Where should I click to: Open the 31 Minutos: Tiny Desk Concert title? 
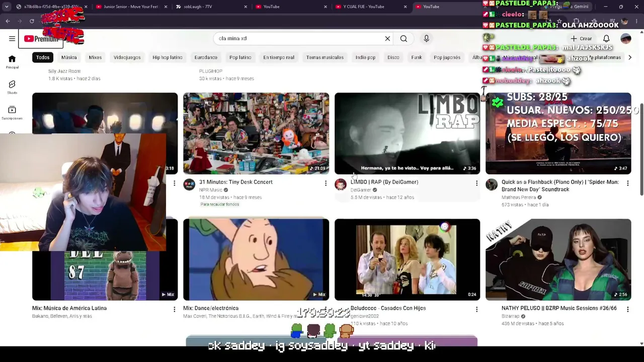pos(236,182)
